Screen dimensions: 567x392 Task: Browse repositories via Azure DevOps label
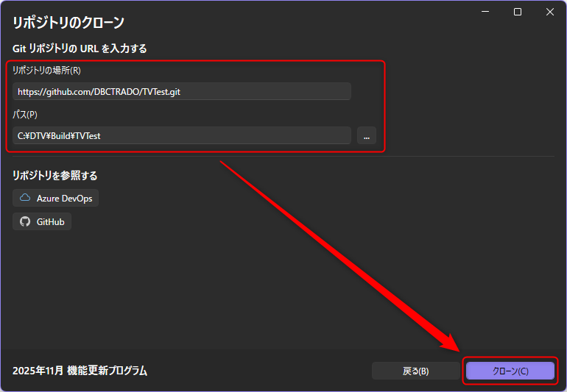[63, 199]
